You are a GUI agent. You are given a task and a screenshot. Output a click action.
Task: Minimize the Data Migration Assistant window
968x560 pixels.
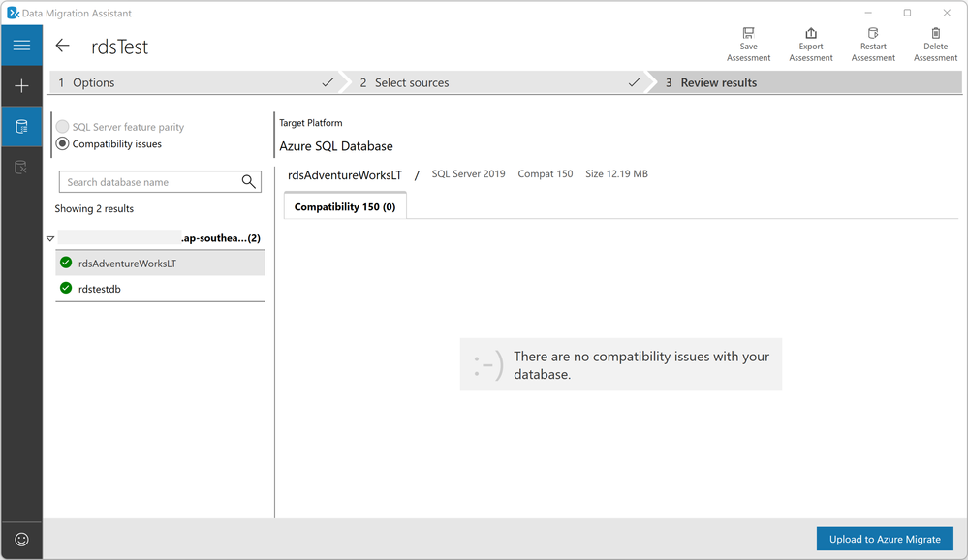coord(868,13)
